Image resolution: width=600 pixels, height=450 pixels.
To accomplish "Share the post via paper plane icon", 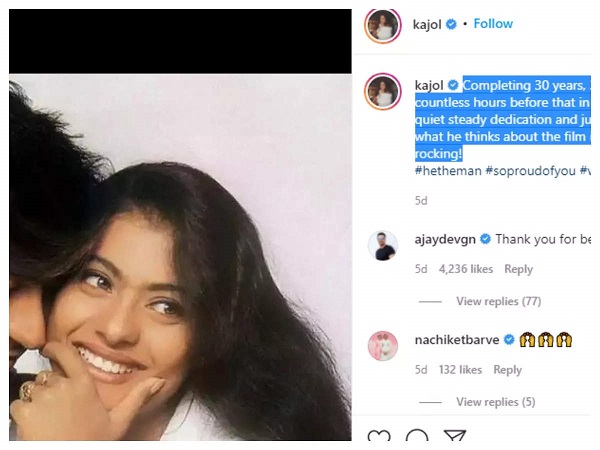I will tap(455, 439).
